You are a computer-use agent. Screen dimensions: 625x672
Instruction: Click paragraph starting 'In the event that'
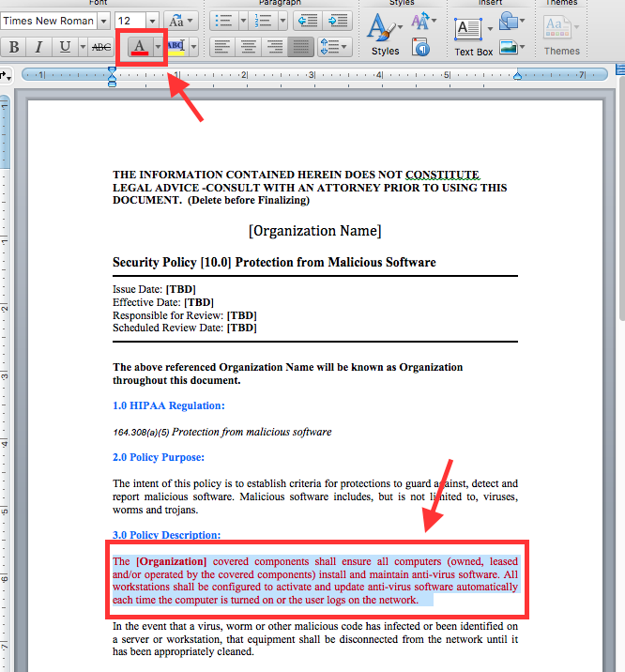[x=315, y=638]
